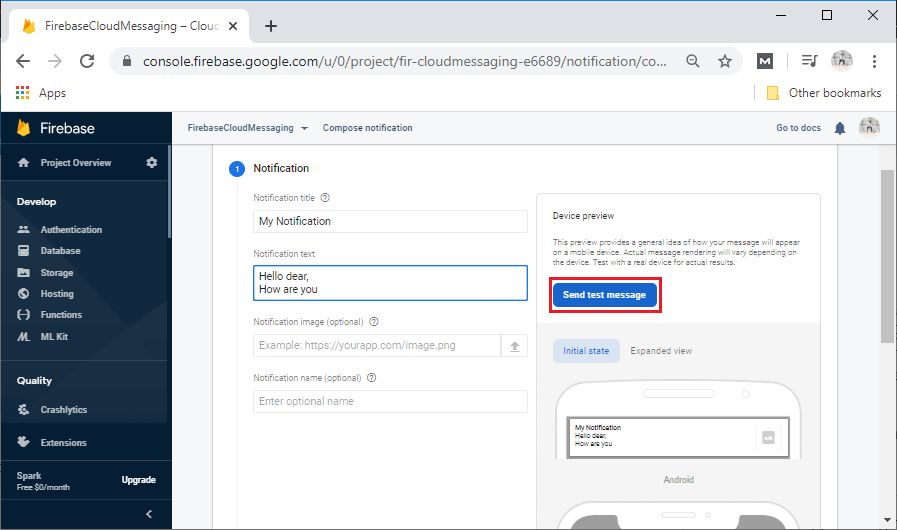Click the Authentication people icon
Viewport: 897px width, 530px height.
[23, 229]
